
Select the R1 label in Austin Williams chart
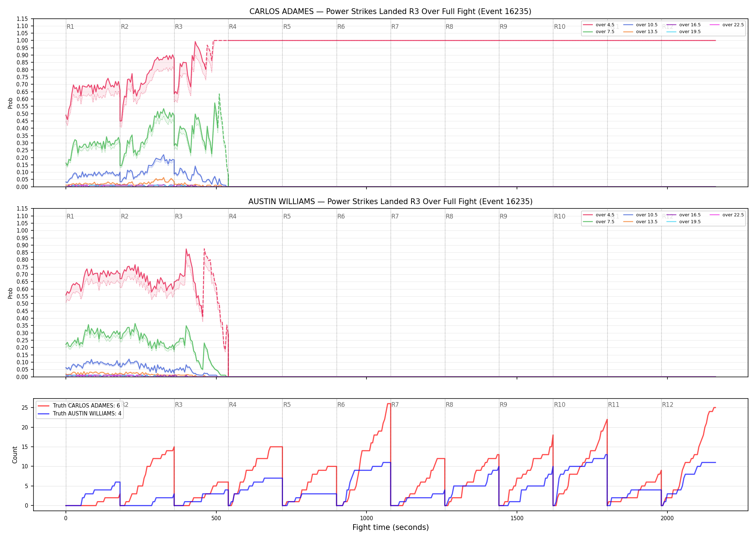coord(70,216)
